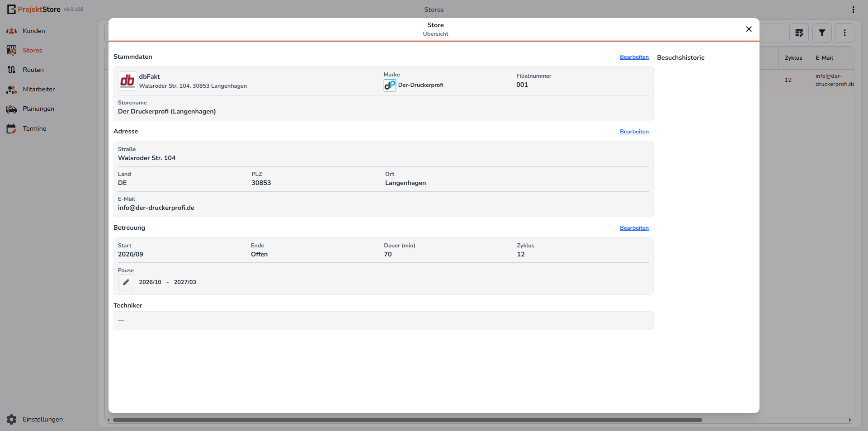
Task: Open the Kunden sidebar icon
Action: tap(12, 31)
